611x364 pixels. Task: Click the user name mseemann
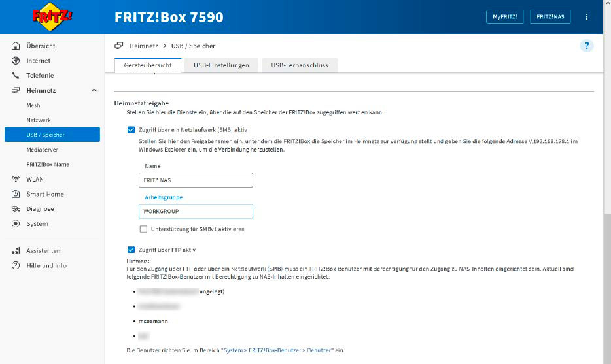[x=153, y=321]
